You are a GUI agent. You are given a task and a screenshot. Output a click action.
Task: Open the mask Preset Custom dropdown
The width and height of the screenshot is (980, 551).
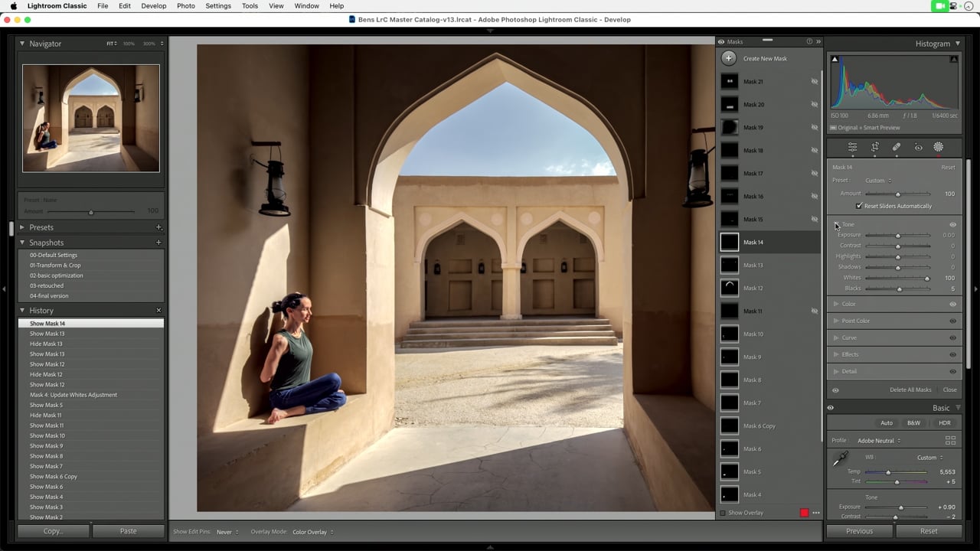(878, 181)
